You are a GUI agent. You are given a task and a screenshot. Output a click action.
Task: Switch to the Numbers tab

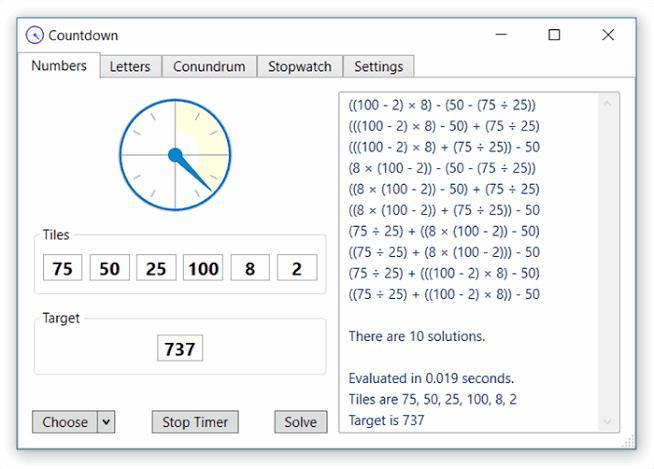(x=59, y=66)
